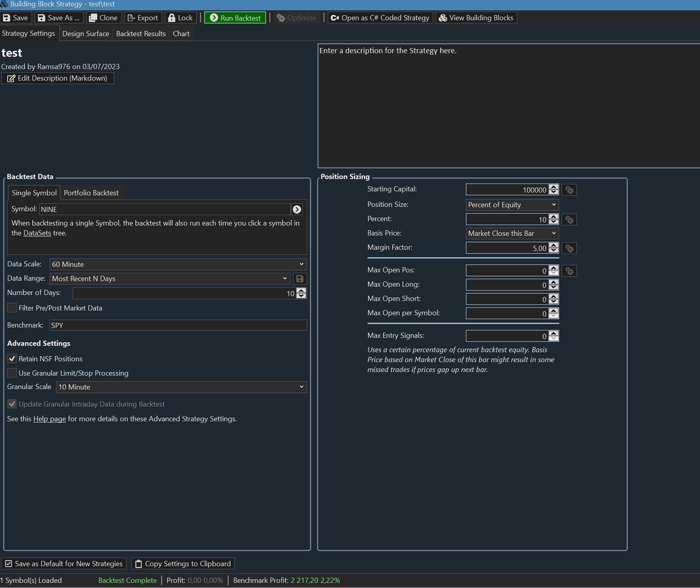Image resolution: width=700 pixels, height=588 pixels.
Task: Expand the Position Size dropdown
Action: (x=512, y=205)
